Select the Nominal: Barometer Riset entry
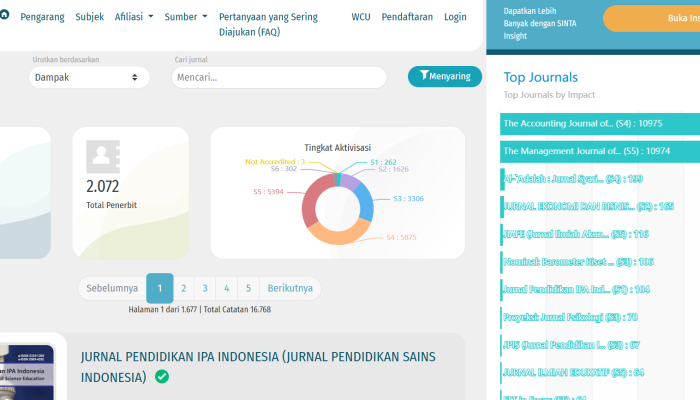This screenshot has height=400, width=700. (x=579, y=262)
